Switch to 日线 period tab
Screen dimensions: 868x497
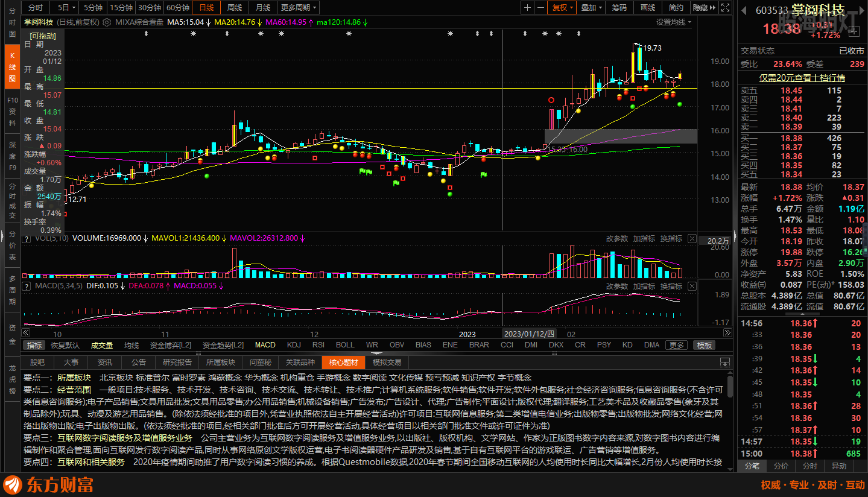pyautogui.click(x=206, y=8)
